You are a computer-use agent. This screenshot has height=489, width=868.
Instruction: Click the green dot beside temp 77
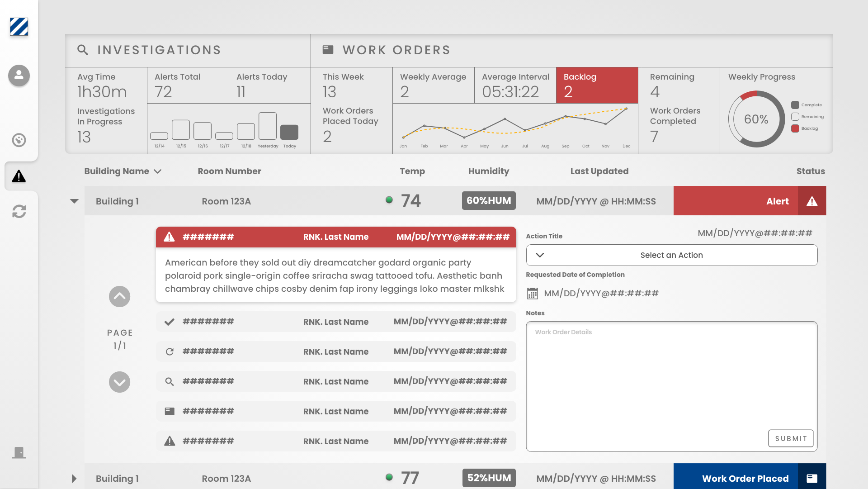coord(389,477)
